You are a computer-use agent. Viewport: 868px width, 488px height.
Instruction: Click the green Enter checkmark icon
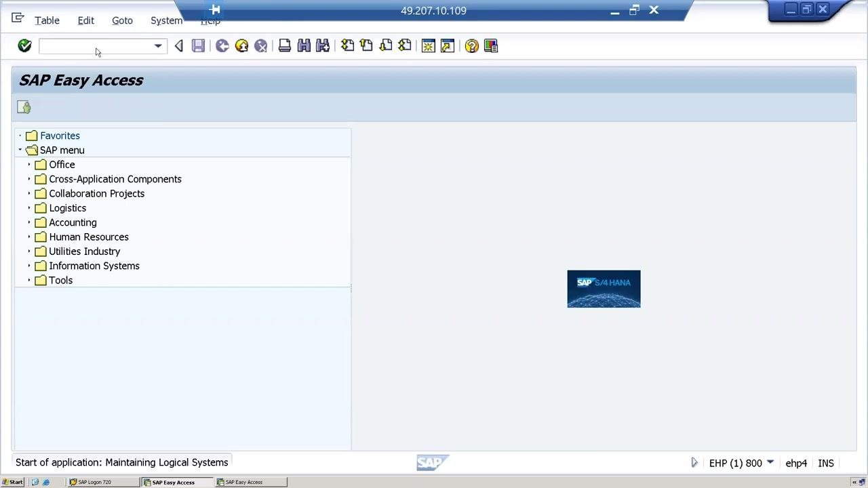point(24,45)
